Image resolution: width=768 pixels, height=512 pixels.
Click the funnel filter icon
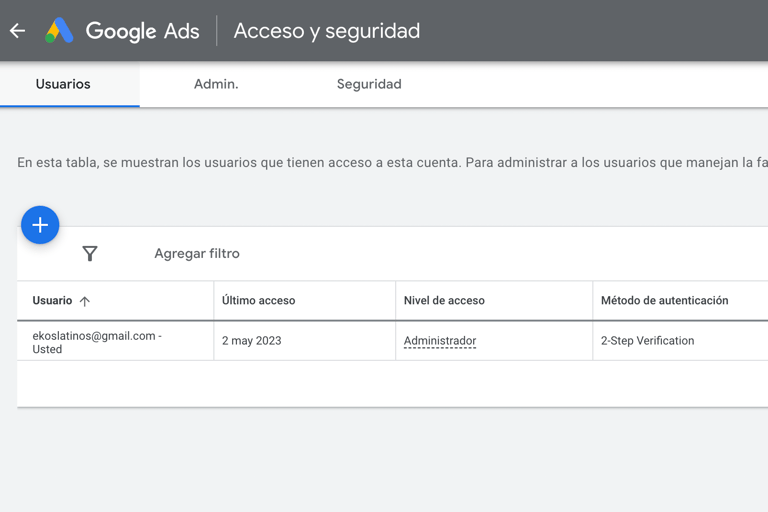point(90,254)
